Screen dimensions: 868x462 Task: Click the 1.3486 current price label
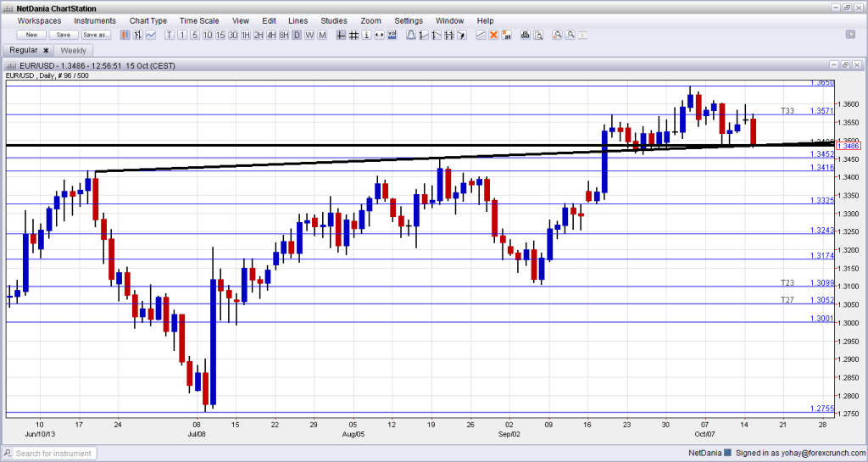[x=849, y=146]
